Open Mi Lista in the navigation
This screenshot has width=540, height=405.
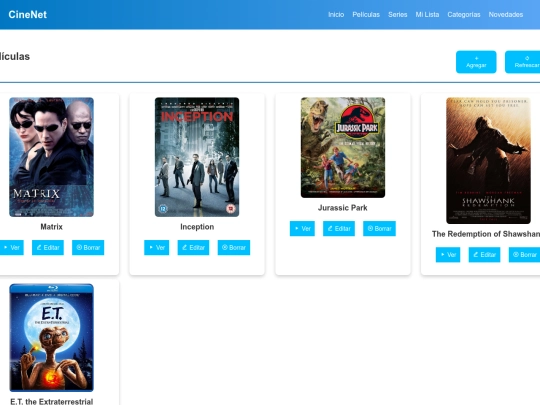(x=427, y=14)
